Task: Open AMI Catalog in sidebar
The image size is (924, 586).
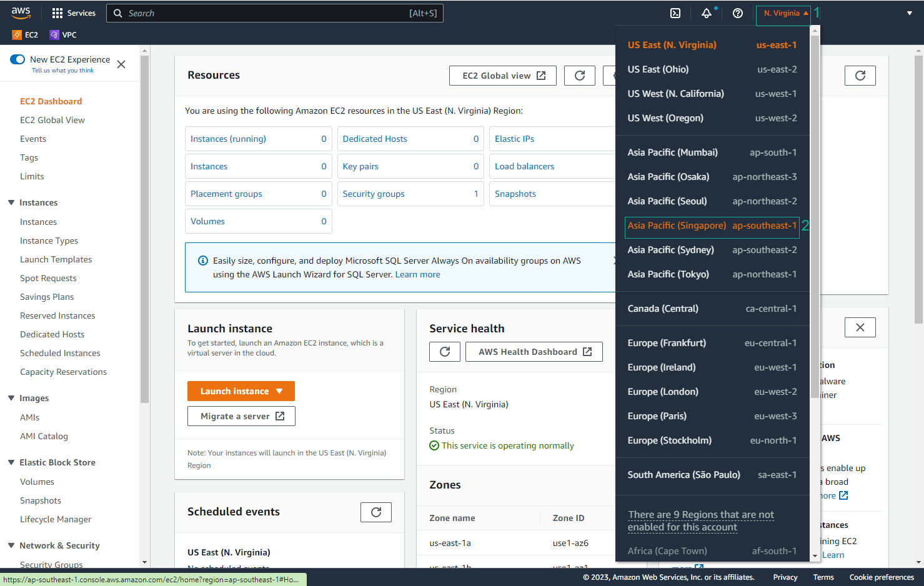Action: coord(44,436)
